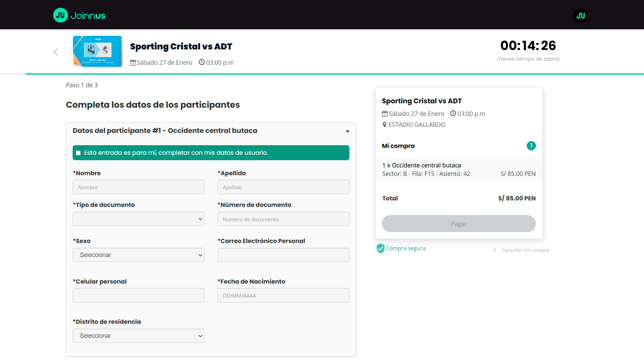Screen dimensions: 644x362
Task: Focus the Nombre input field
Action: click(x=138, y=187)
